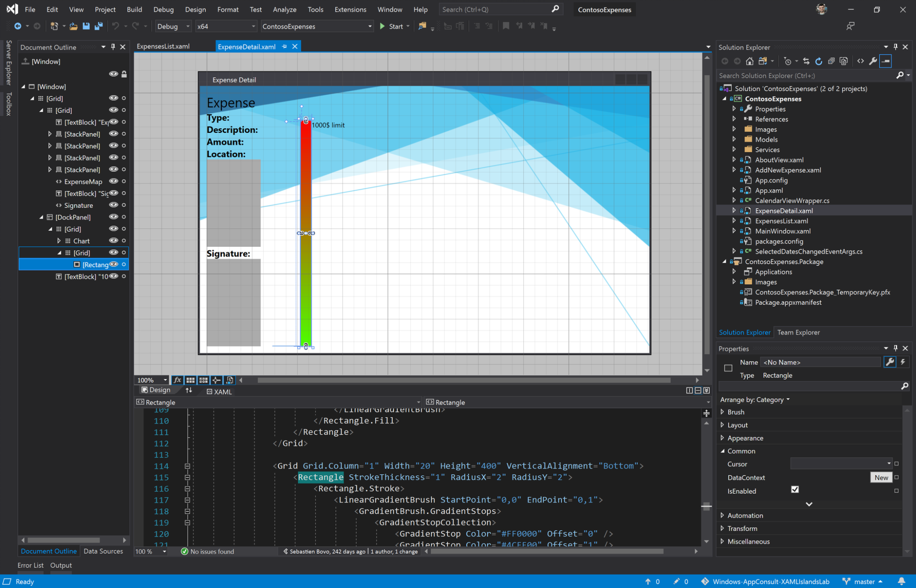The width and height of the screenshot is (916, 588).
Task: Enable IsEnabled checkbox in Properties panel
Action: coord(795,490)
